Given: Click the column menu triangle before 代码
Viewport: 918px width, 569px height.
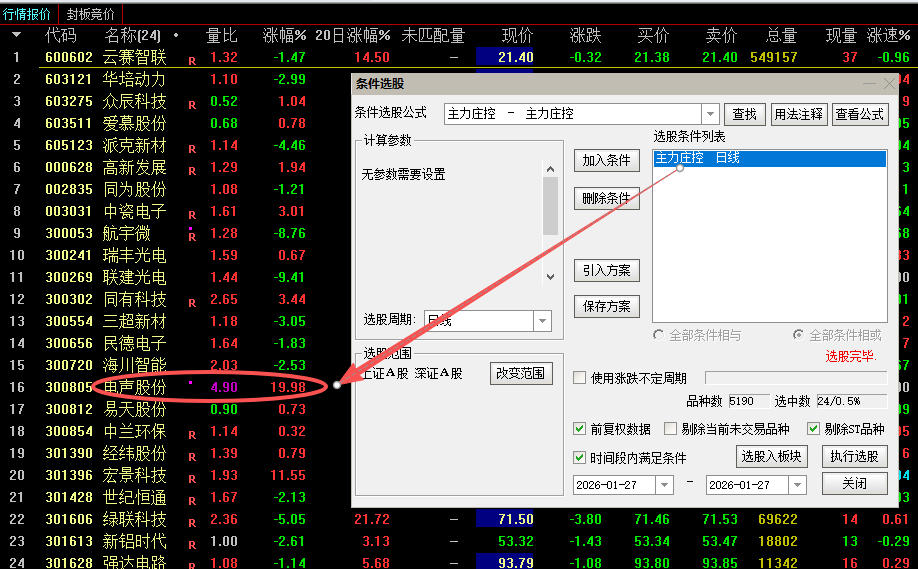Looking at the screenshot, I should (x=16, y=35).
